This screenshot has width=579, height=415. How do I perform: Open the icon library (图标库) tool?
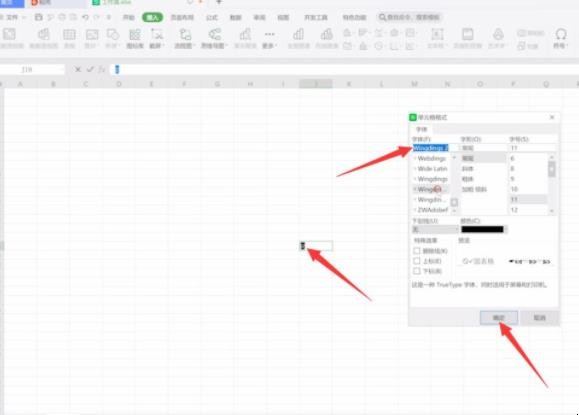pyautogui.click(x=135, y=35)
